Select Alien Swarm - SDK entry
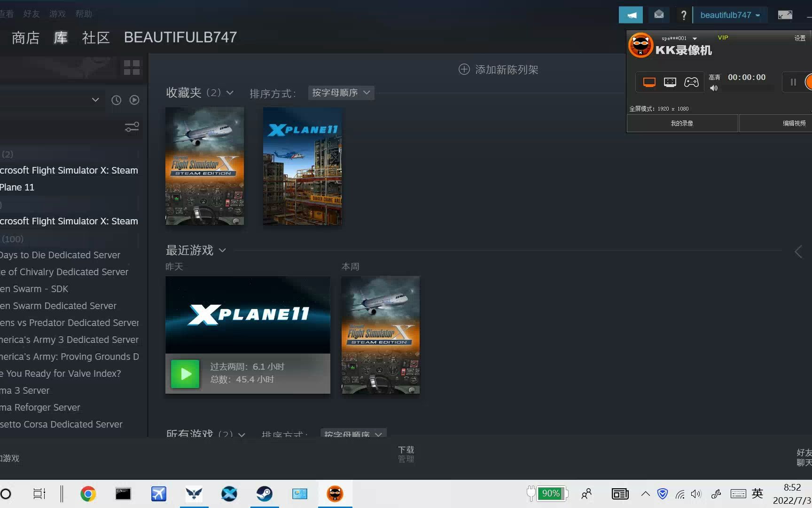The image size is (812, 508). tap(34, 289)
